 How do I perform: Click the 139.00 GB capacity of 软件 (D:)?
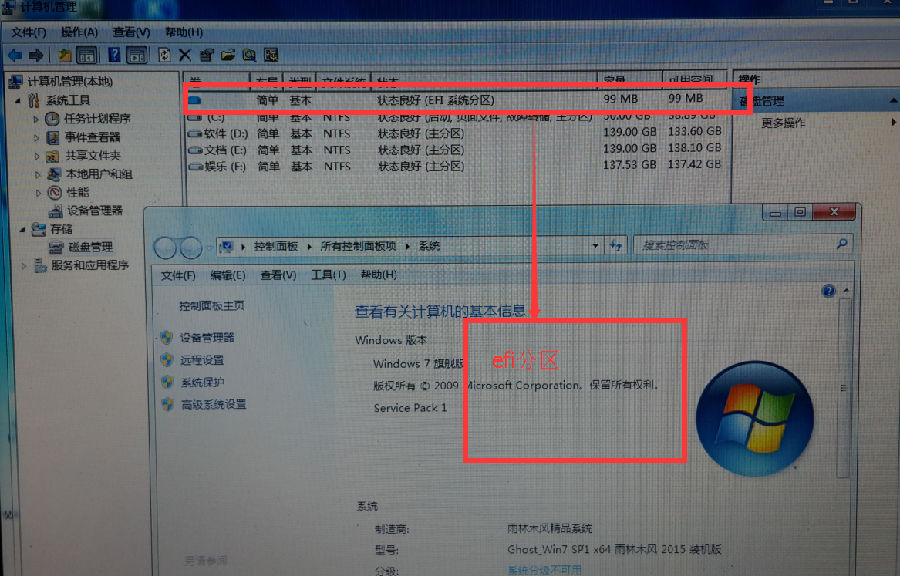tap(630, 133)
